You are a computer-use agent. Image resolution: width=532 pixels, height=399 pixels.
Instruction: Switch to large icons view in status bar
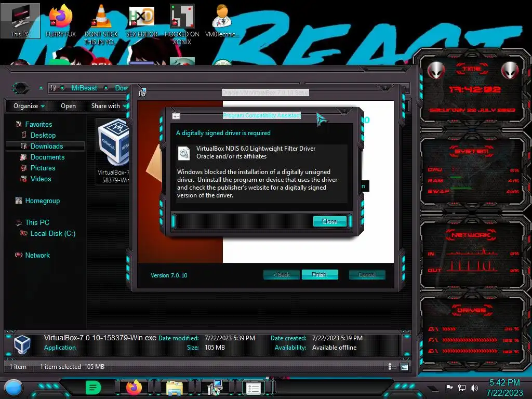point(404,367)
